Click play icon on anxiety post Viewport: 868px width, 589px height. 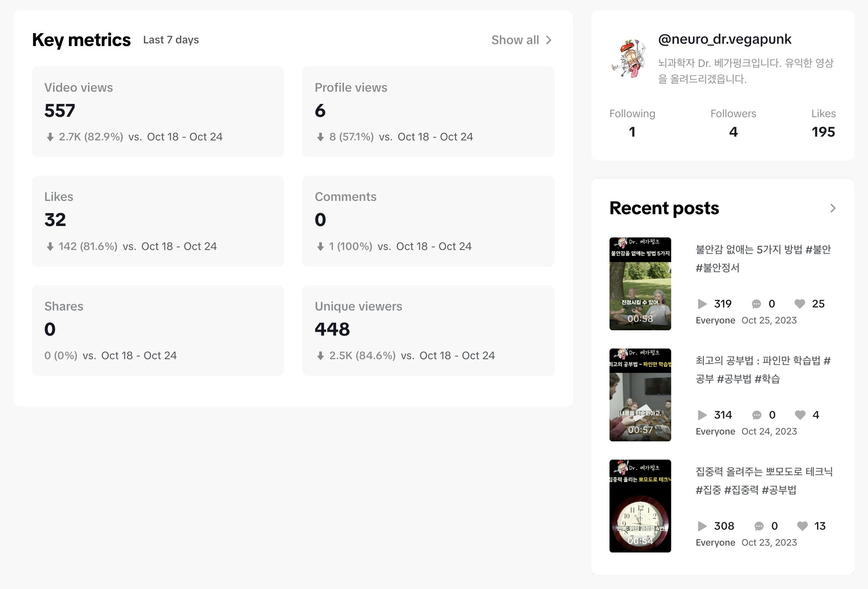coord(702,304)
